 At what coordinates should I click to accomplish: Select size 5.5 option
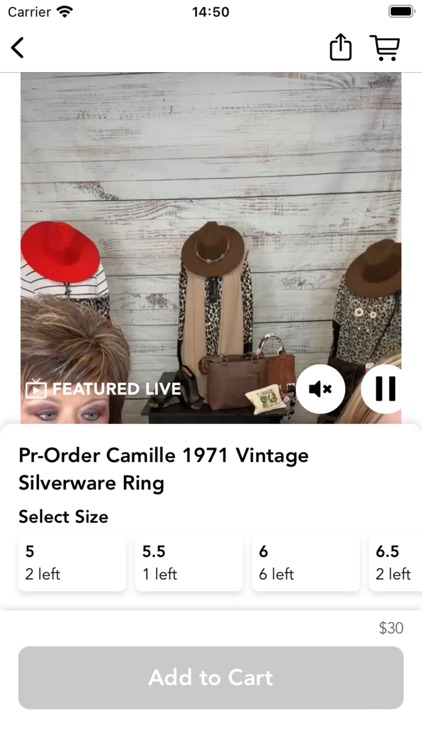(x=189, y=563)
